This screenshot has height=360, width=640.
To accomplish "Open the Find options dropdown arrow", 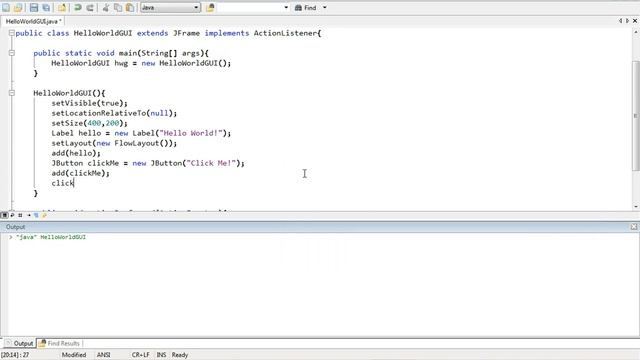I will point(324,7).
